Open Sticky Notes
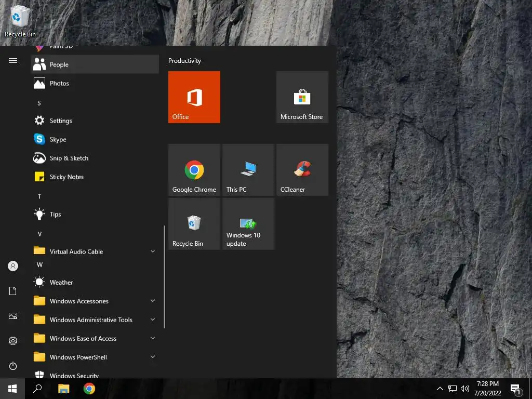The height and width of the screenshot is (399, 532). (x=95, y=177)
